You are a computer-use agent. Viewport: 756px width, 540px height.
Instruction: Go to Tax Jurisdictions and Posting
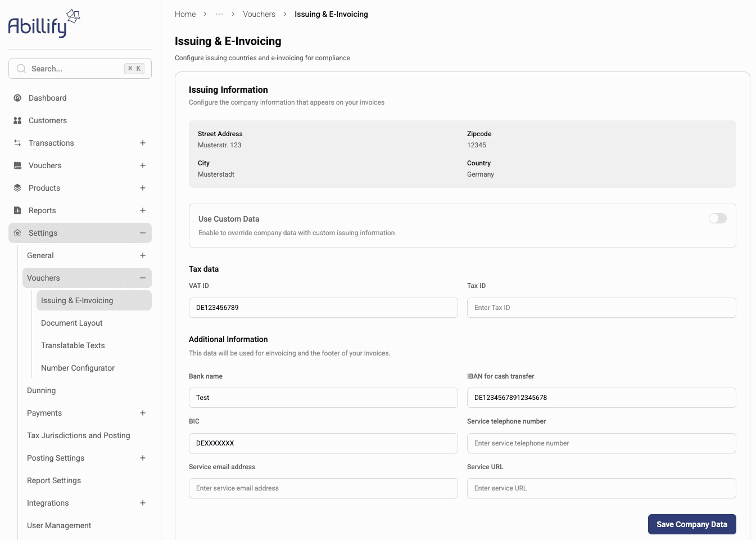pyautogui.click(x=79, y=435)
